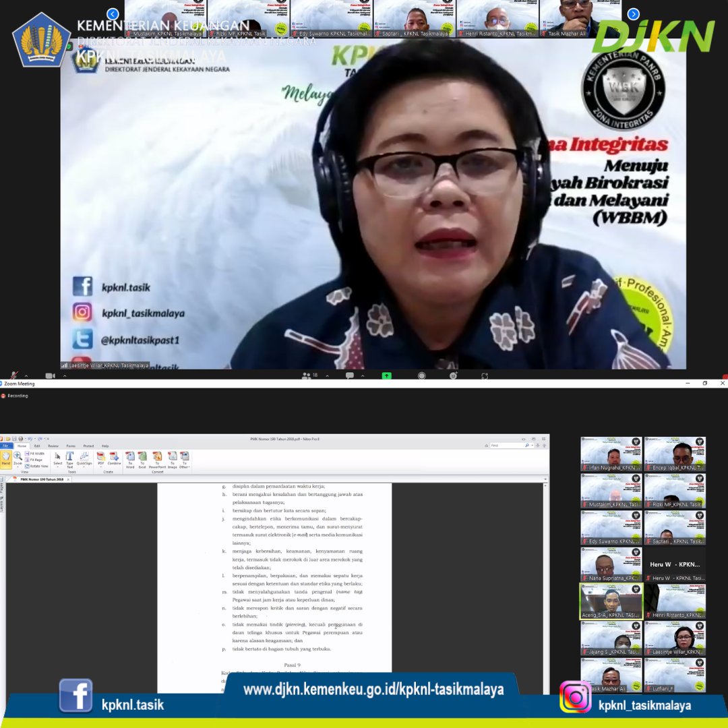Click the print quick-access icon

[x=20, y=439]
